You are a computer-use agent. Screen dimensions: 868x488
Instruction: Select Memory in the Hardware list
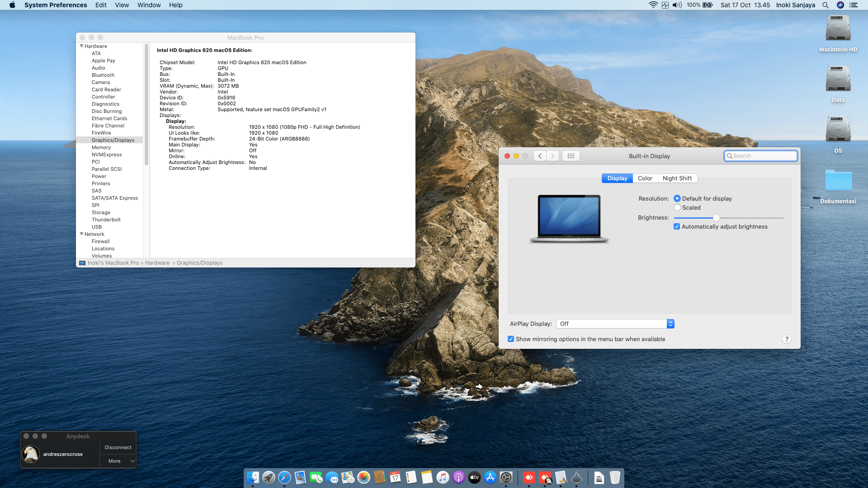pos(101,147)
